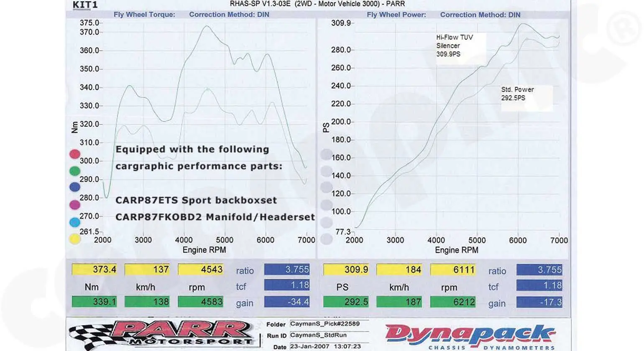
Task: Open Correction Method DIN selector on torque panel
Action: (229, 15)
